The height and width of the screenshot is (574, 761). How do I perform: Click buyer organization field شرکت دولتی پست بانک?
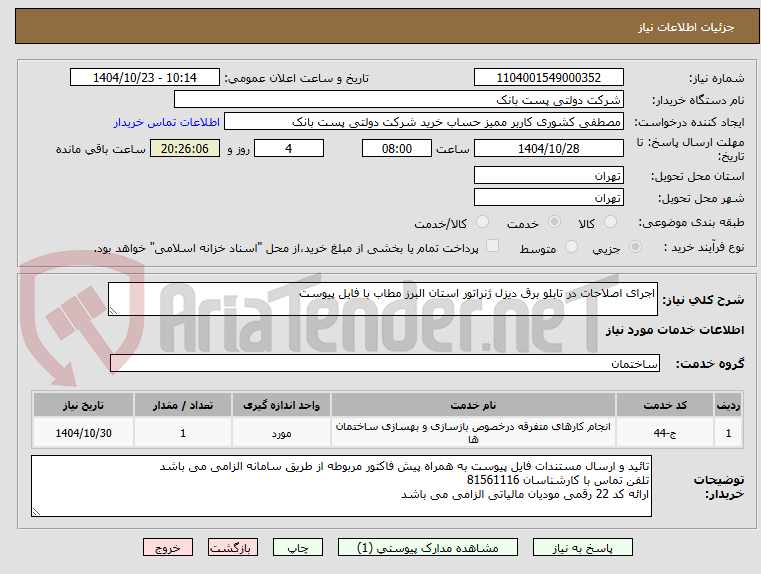(x=398, y=100)
